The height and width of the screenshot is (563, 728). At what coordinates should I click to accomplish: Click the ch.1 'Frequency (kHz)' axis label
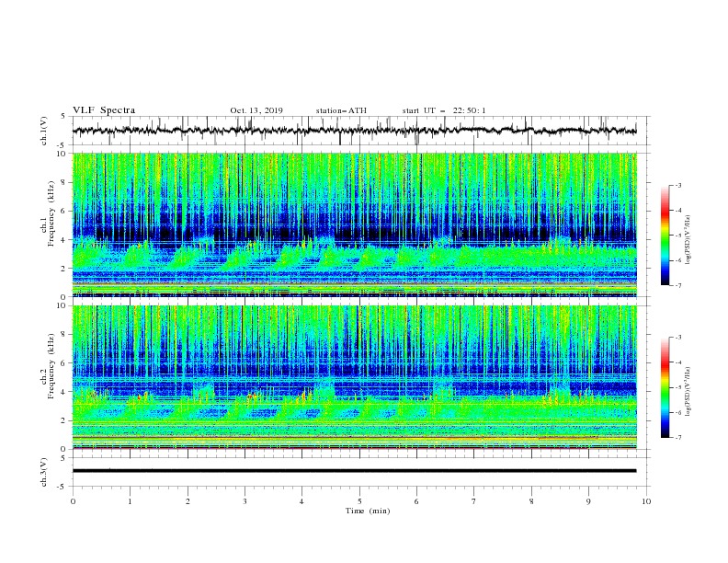(51, 214)
